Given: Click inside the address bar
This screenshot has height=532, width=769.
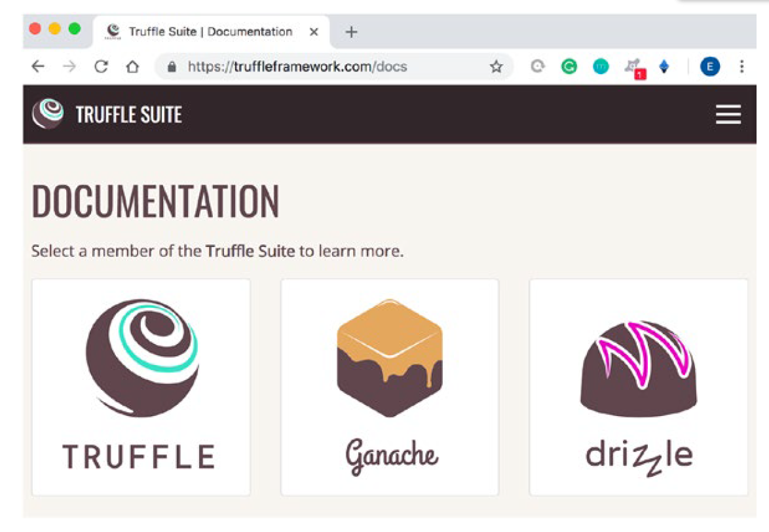Looking at the screenshot, I should point(295,66).
